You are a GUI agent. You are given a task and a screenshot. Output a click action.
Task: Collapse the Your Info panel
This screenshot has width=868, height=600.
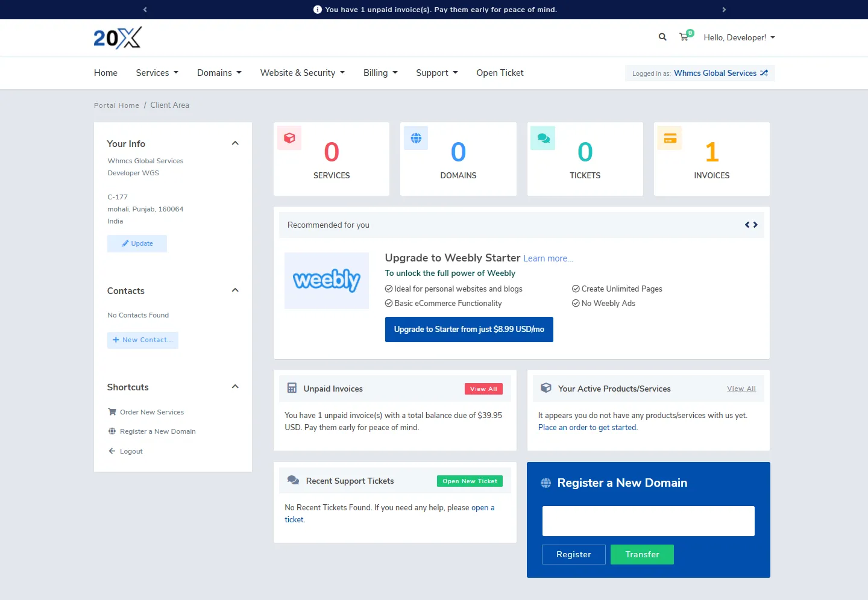click(235, 143)
